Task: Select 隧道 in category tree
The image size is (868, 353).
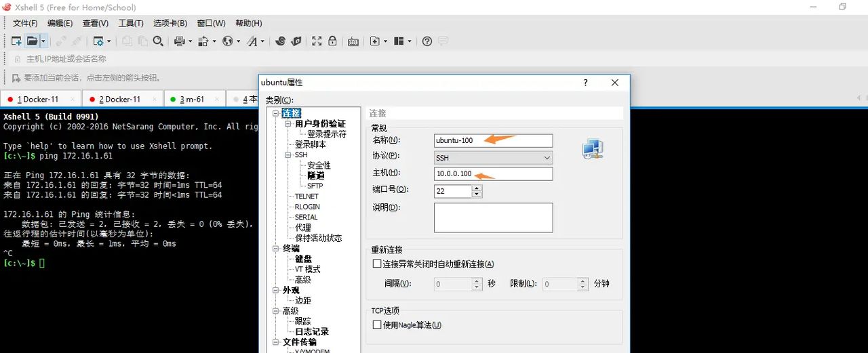Action: click(x=315, y=175)
